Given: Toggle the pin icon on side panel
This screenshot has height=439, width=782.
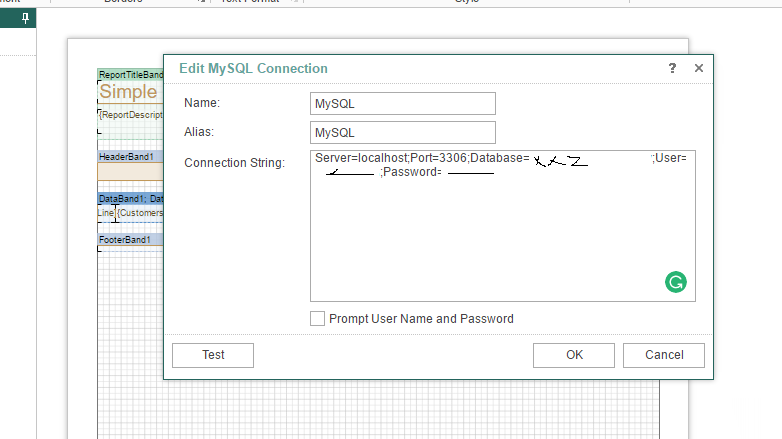Looking at the screenshot, I should point(25,19).
